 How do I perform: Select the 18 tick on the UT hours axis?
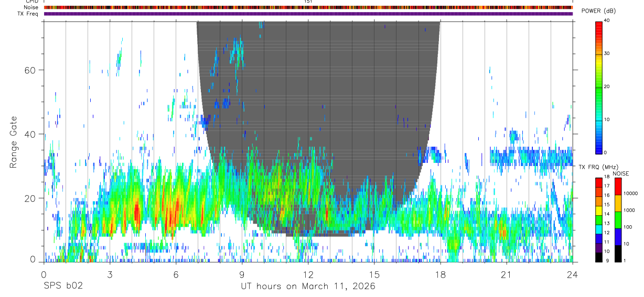click(x=441, y=274)
